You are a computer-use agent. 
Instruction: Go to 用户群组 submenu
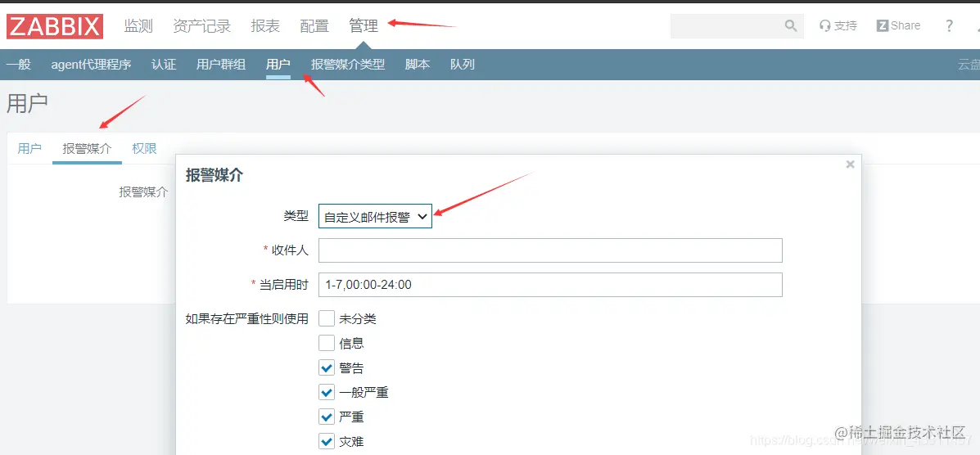tap(221, 65)
